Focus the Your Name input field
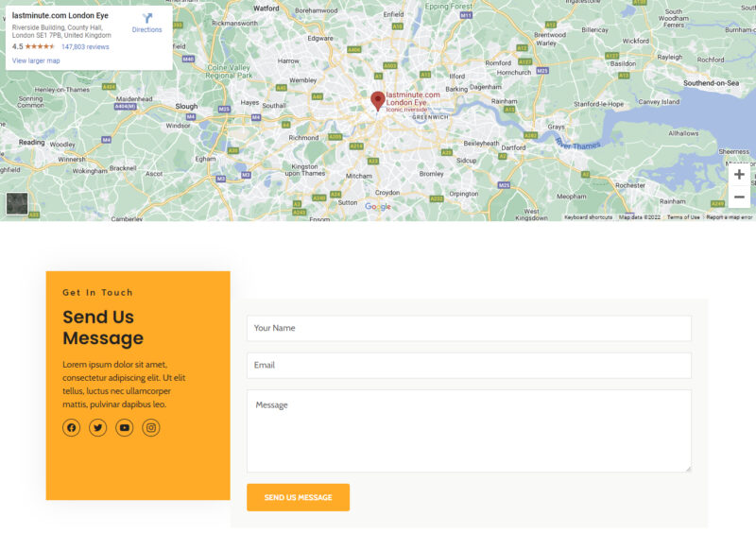Viewport: 756px width, 550px height. [469, 328]
